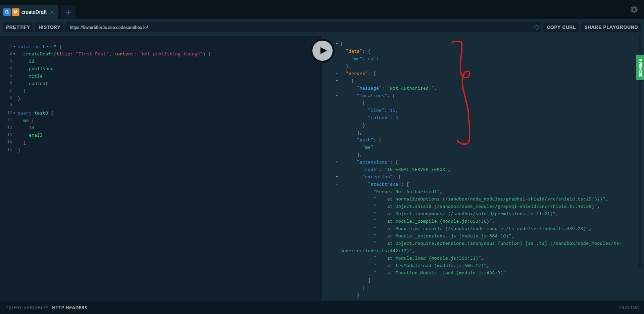Image resolution: width=644 pixels, height=314 pixels.
Task: Click COPY CURL button
Action: click(561, 27)
